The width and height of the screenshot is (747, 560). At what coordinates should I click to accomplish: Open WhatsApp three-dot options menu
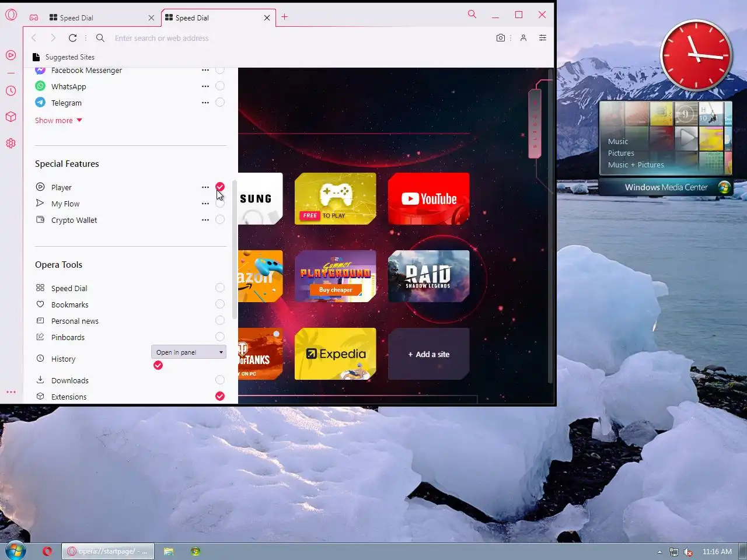tap(205, 86)
